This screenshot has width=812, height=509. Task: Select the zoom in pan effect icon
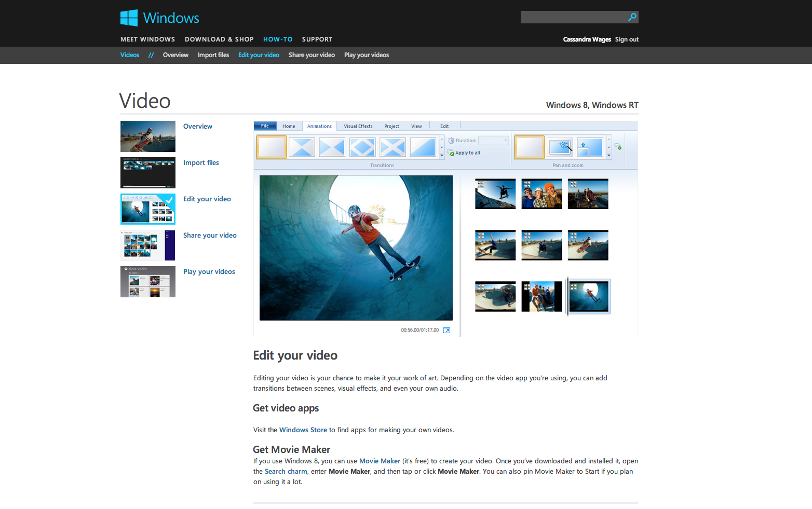pyautogui.click(x=591, y=147)
